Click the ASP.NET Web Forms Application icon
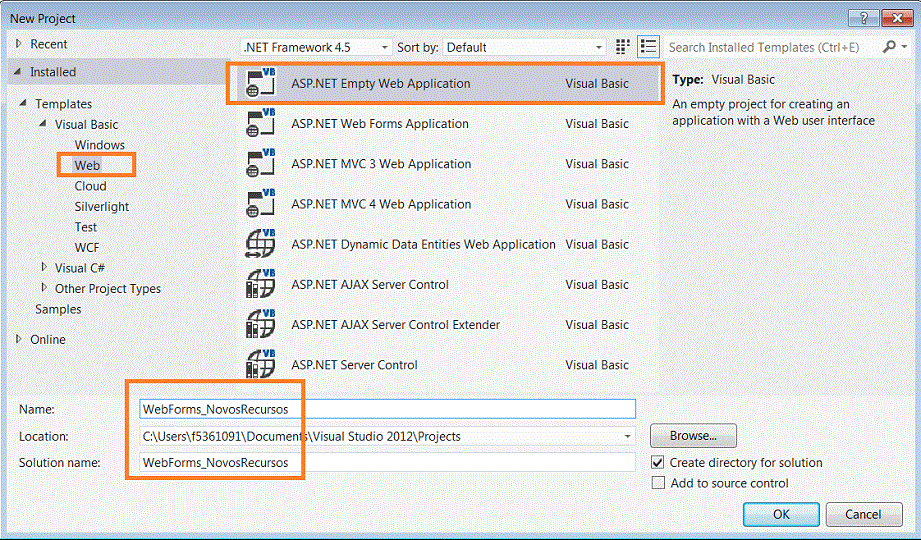Viewport: 921px width, 540px height. (x=261, y=123)
